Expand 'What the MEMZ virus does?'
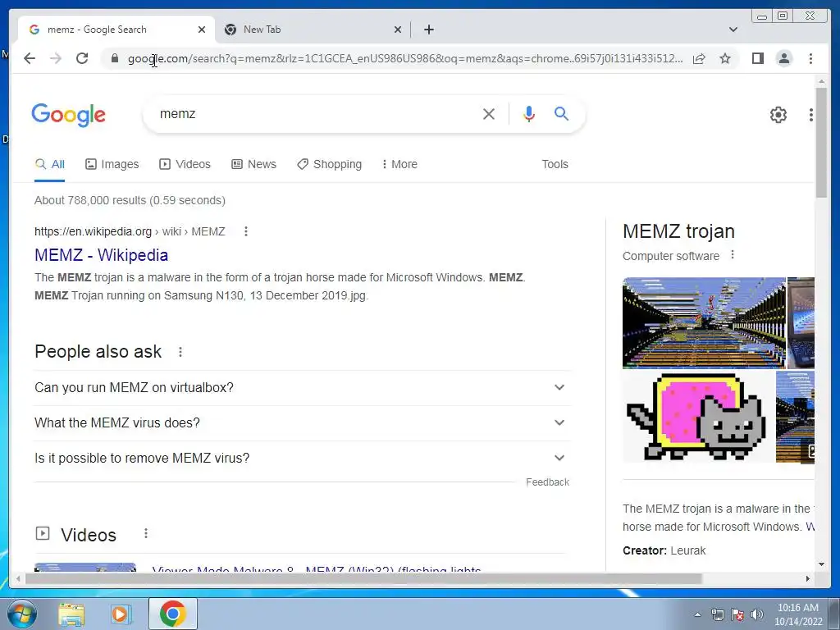Image resolution: width=840 pixels, height=630 pixels. [x=302, y=422]
